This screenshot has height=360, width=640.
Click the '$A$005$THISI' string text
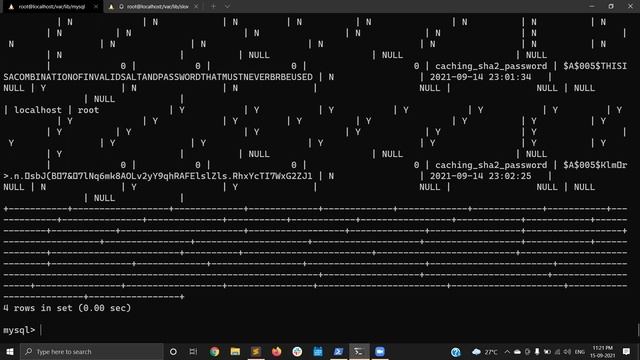point(595,66)
